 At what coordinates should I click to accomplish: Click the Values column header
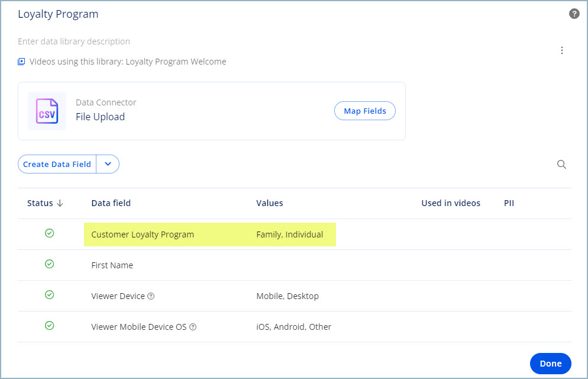pos(270,203)
